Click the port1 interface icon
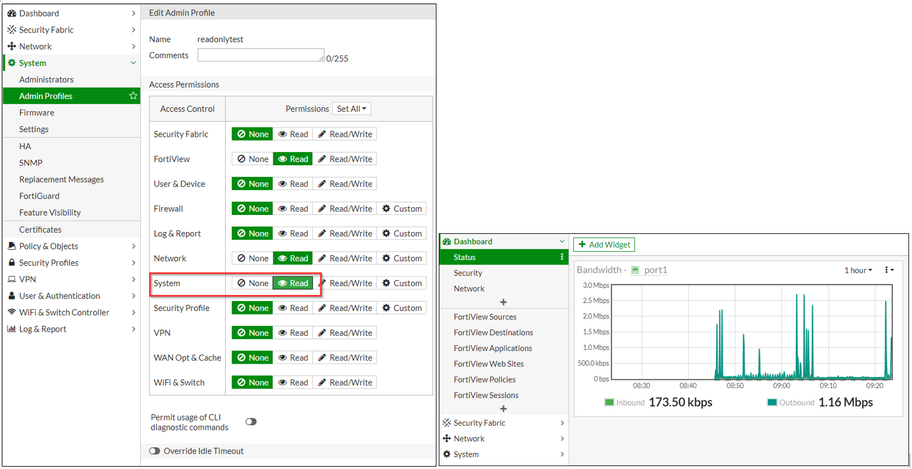The width and height of the screenshot is (912, 469). (635, 270)
